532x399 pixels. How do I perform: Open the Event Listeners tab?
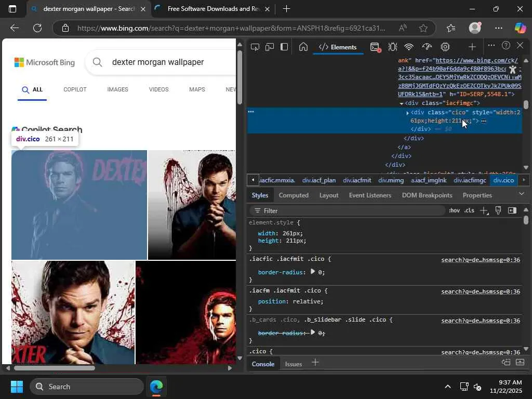(370, 195)
